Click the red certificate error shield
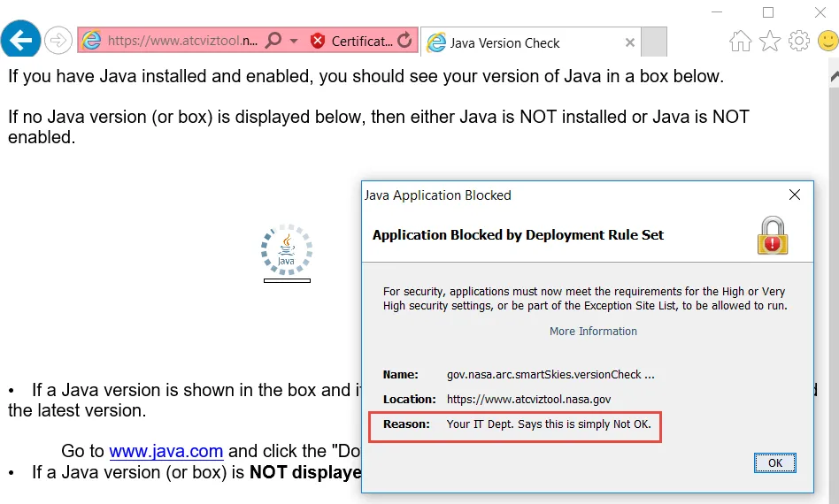Screen dimensions: 839x504 point(318,41)
